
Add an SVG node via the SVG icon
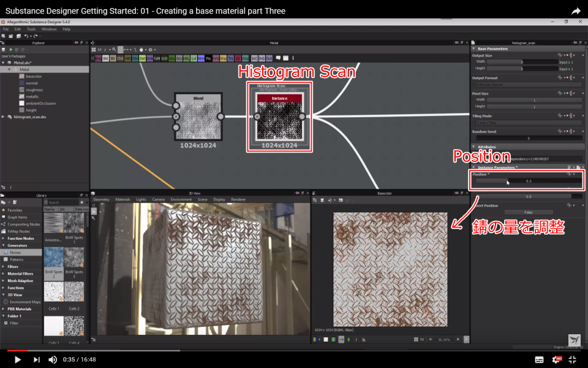coord(216,59)
